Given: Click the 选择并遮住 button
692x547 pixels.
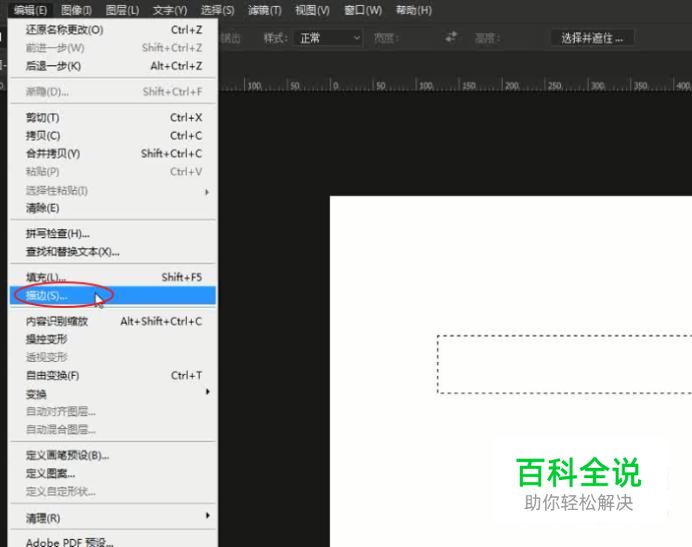Looking at the screenshot, I should point(592,38).
